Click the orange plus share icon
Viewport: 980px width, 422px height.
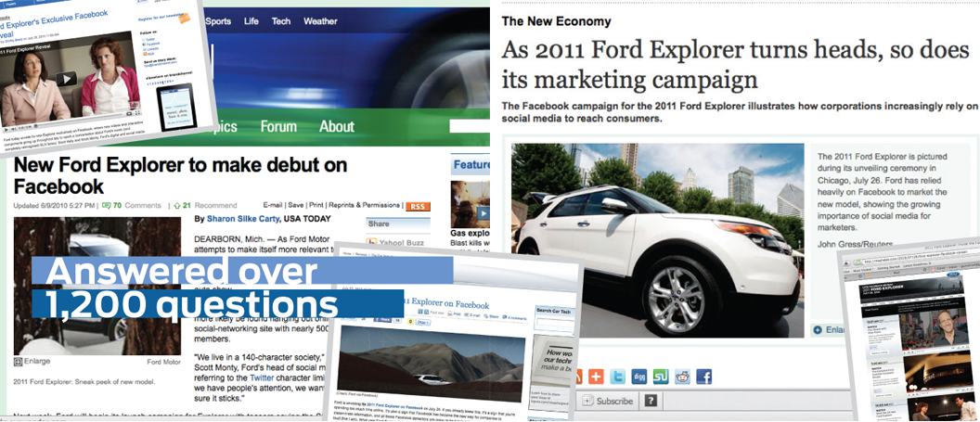[x=596, y=377]
